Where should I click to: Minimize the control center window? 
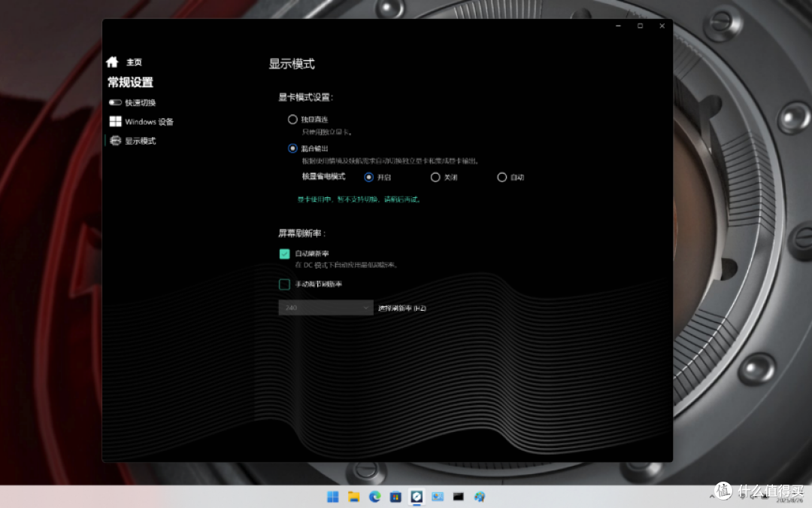618,26
